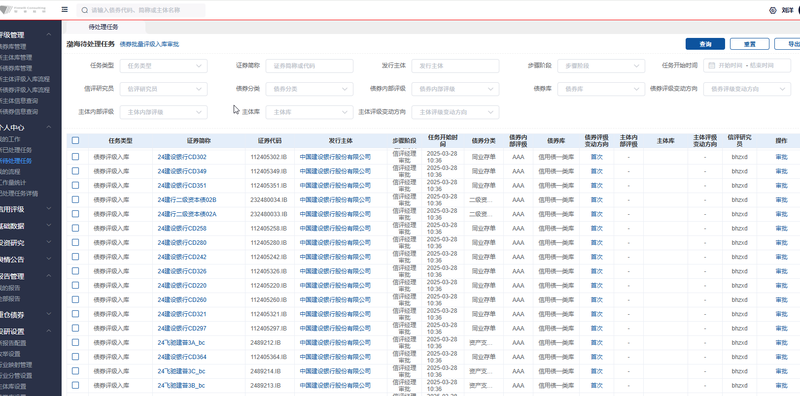
Task: Open the 债券批量评级入库审批 link
Action: (149, 44)
